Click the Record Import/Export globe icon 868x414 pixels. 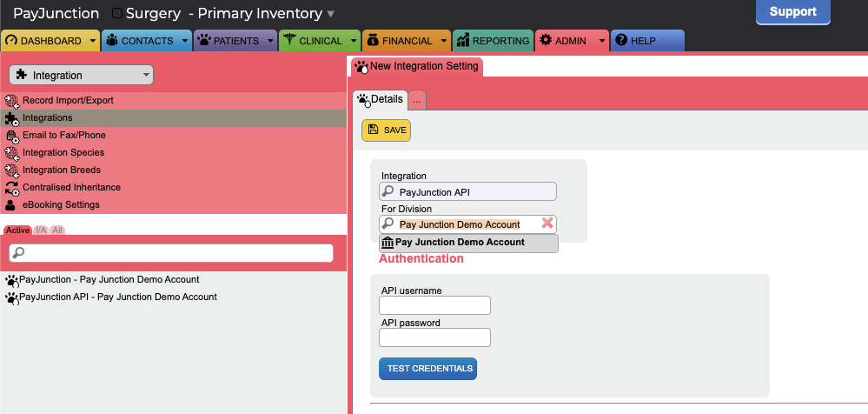tap(12, 101)
